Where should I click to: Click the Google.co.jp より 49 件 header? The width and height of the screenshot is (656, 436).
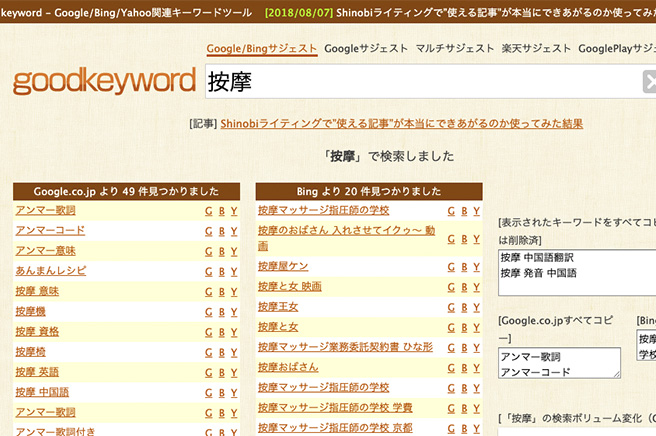pyautogui.click(x=126, y=192)
